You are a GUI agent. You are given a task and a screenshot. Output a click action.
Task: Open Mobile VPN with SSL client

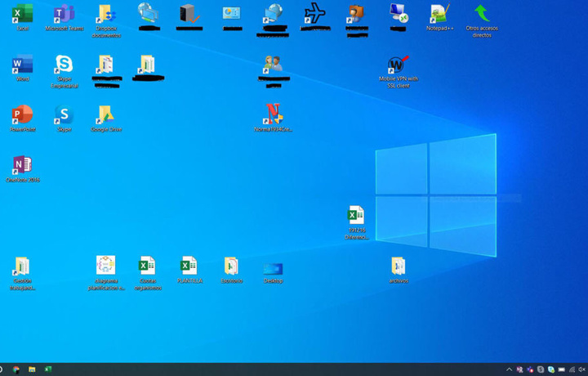point(399,71)
